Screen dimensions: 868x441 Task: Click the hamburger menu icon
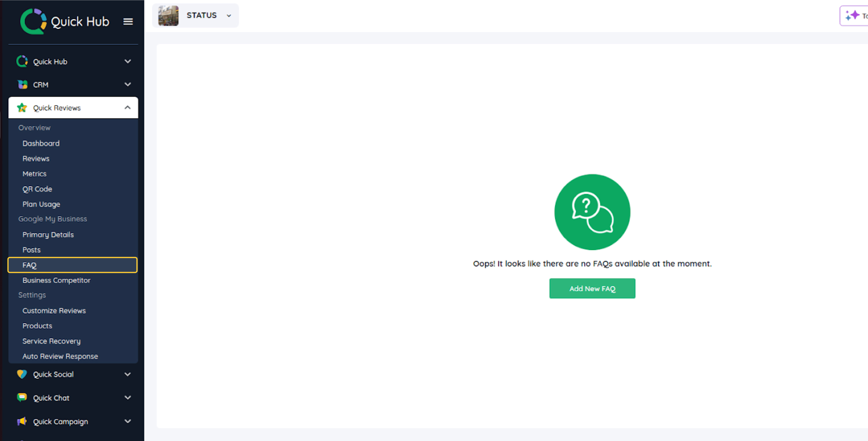128,22
